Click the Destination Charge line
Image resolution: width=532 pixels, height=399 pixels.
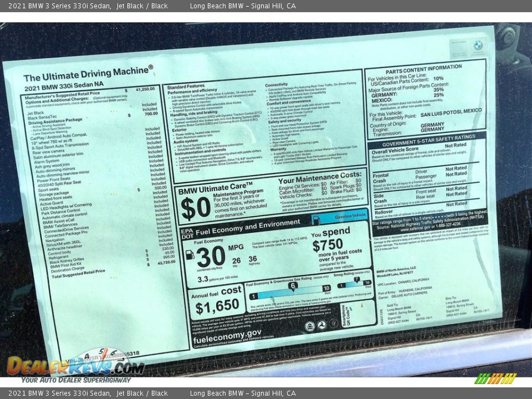pyautogui.click(x=67, y=269)
